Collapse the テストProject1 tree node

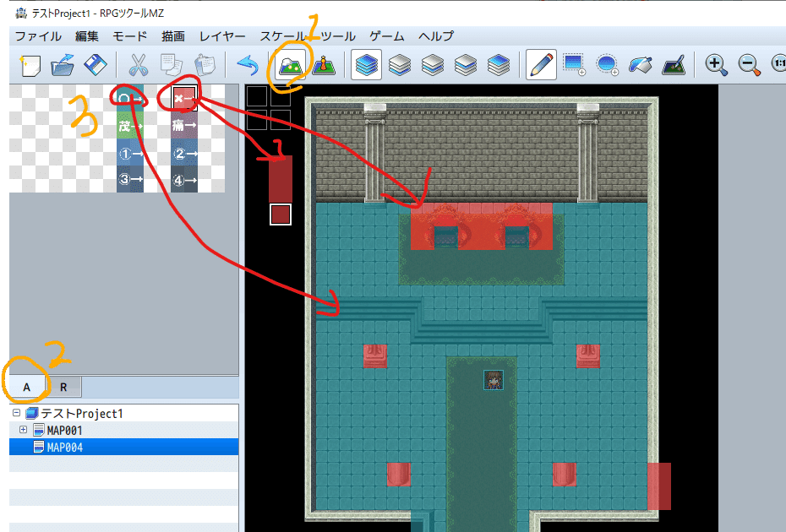[x=17, y=413]
